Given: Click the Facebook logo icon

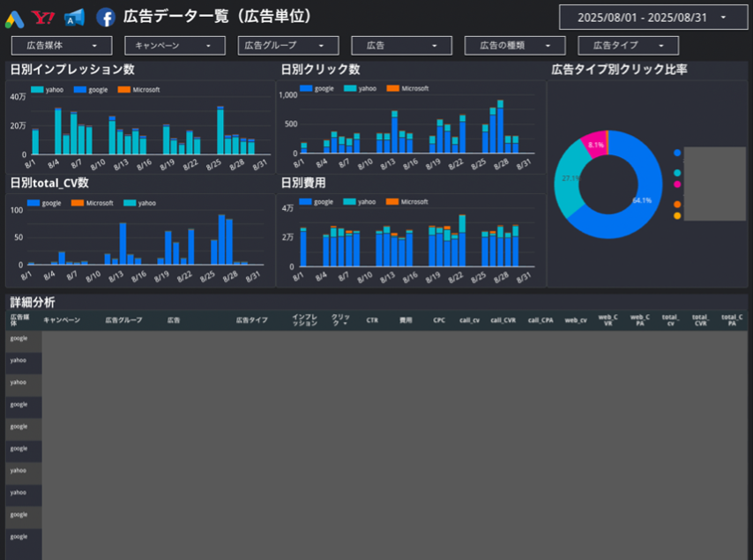Looking at the screenshot, I should click(x=106, y=17).
